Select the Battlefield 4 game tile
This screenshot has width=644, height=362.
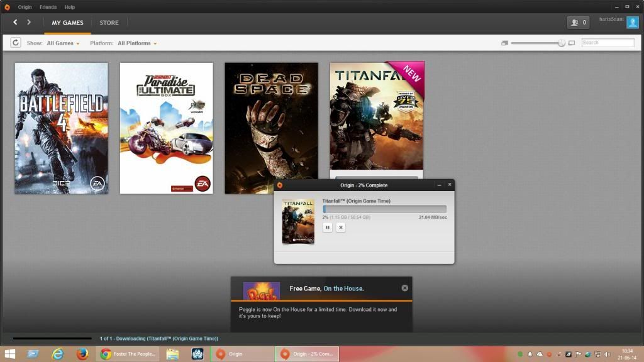(x=62, y=128)
